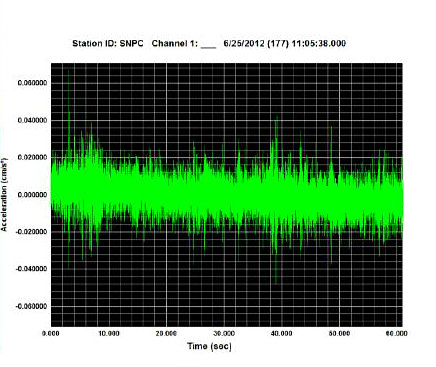This screenshot has width=436, height=367.
Task: Click the 50.000 time axis tick label
Action: pyautogui.click(x=339, y=334)
